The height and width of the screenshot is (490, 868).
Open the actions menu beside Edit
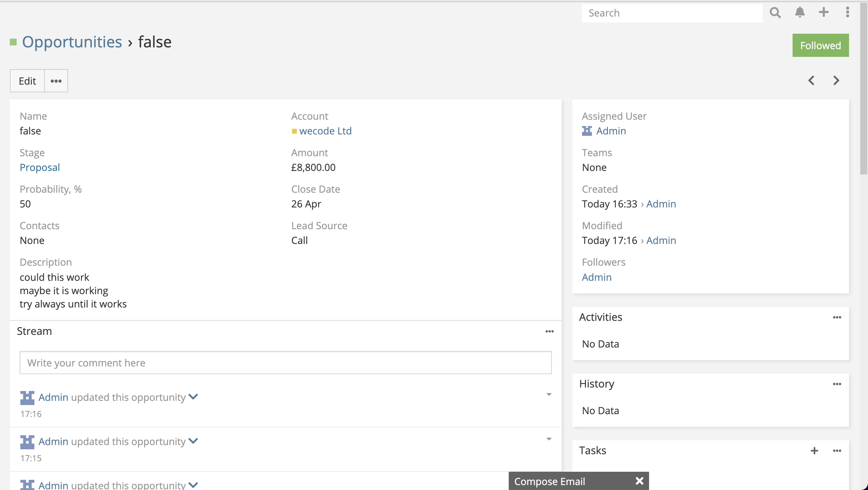pyautogui.click(x=56, y=81)
